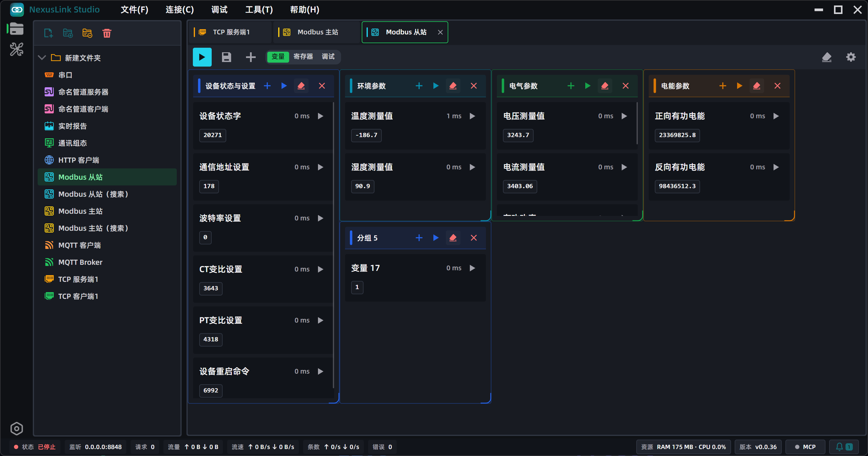Delete the 电气参数 group
This screenshot has height=456, width=868.
click(625, 86)
